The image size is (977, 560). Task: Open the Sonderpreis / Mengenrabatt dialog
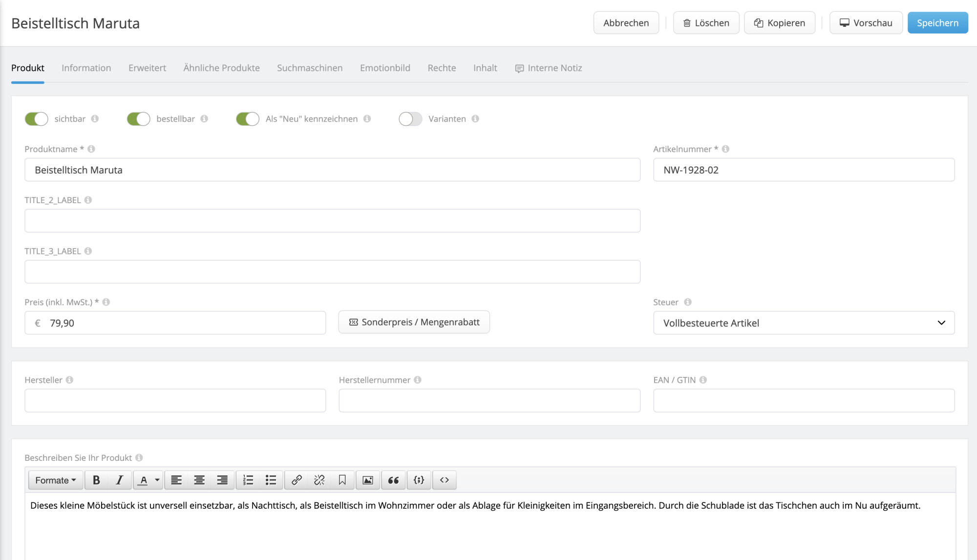pyautogui.click(x=414, y=322)
